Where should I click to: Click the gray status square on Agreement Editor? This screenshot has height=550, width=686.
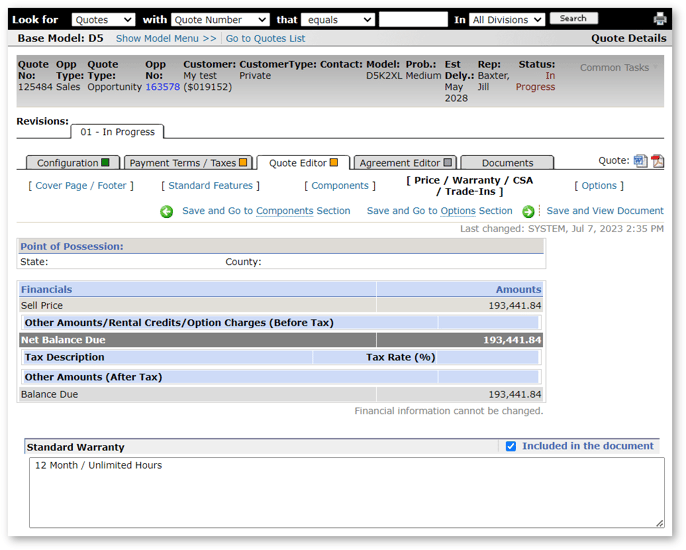pos(447,163)
